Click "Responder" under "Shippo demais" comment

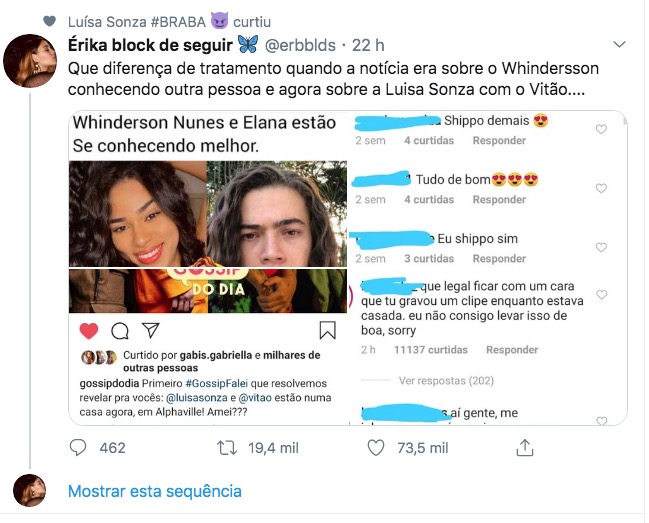(x=499, y=141)
